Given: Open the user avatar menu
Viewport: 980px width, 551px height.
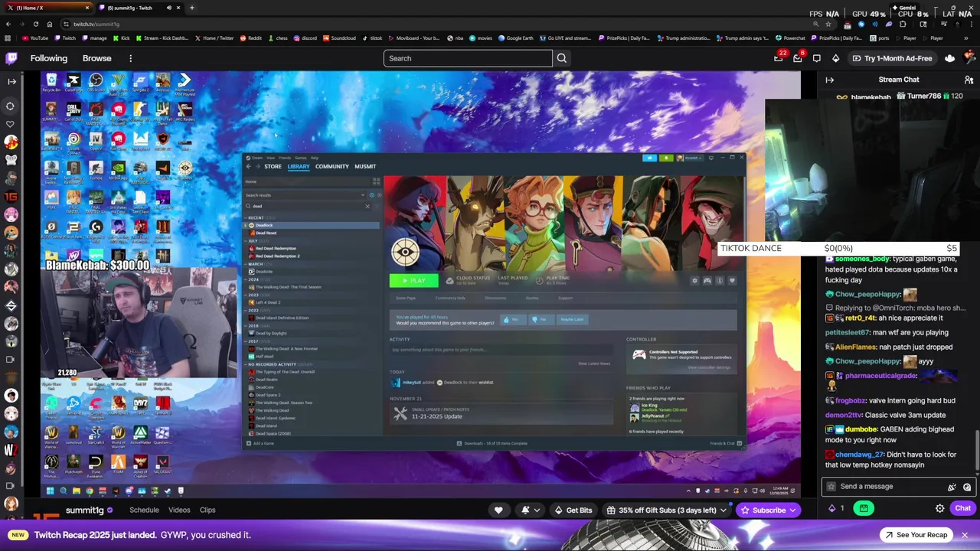Looking at the screenshot, I should click(x=970, y=58).
